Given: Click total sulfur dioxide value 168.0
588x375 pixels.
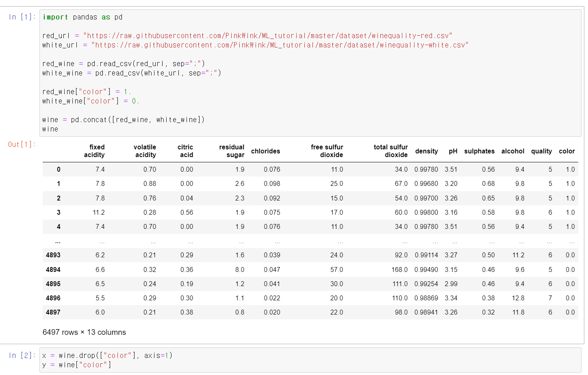Looking at the screenshot, I should click(399, 270).
